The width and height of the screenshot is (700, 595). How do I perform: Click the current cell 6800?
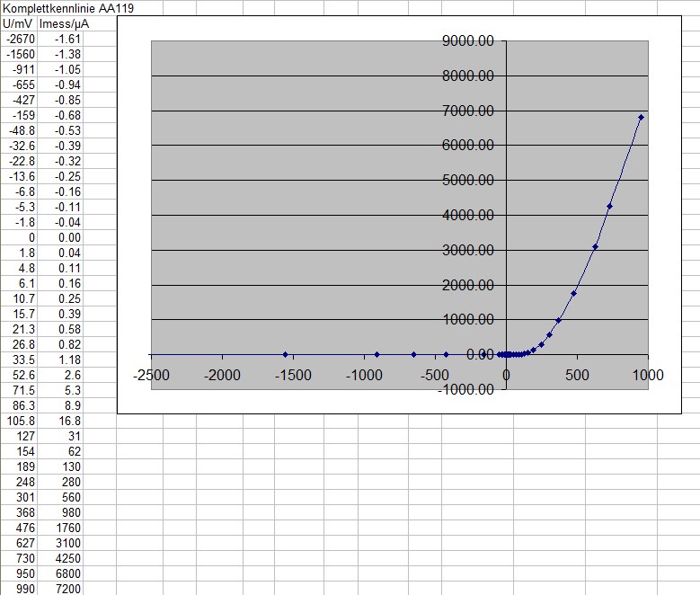click(x=60, y=573)
